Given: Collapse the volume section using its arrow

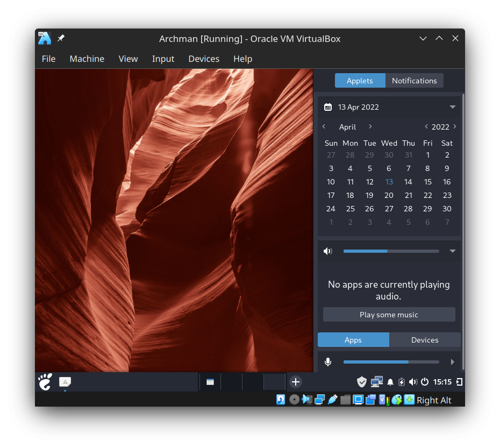Looking at the screenshot, I should (453, 251).
